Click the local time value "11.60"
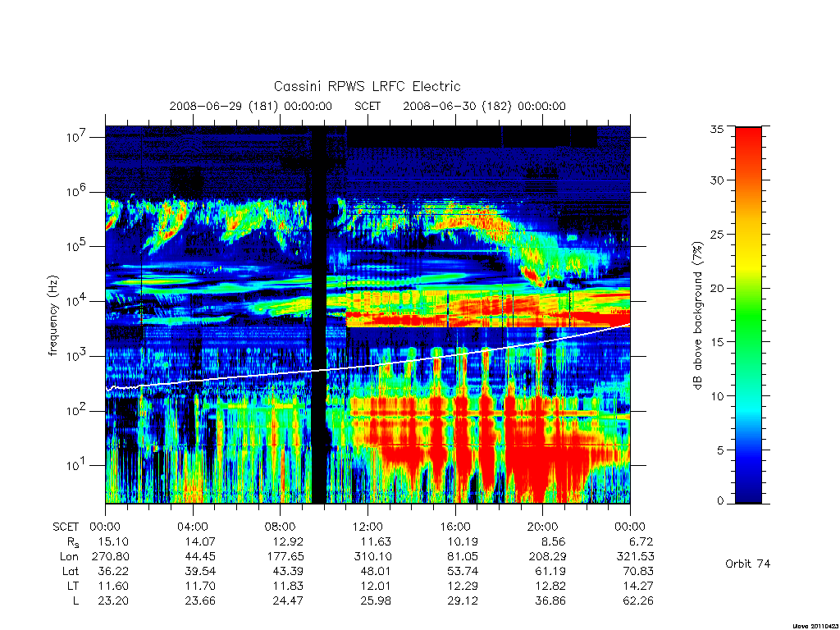The width and height of the screenshot is (840, 630). coord(113,586)
